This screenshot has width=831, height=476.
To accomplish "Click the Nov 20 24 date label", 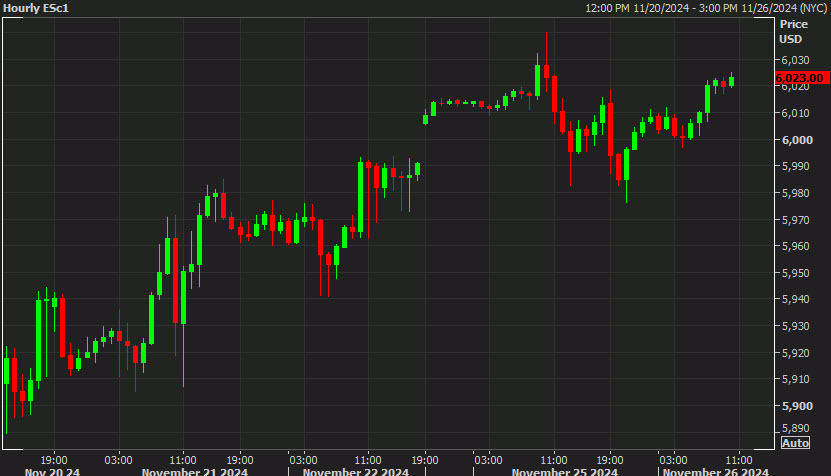I will point(52,471).
